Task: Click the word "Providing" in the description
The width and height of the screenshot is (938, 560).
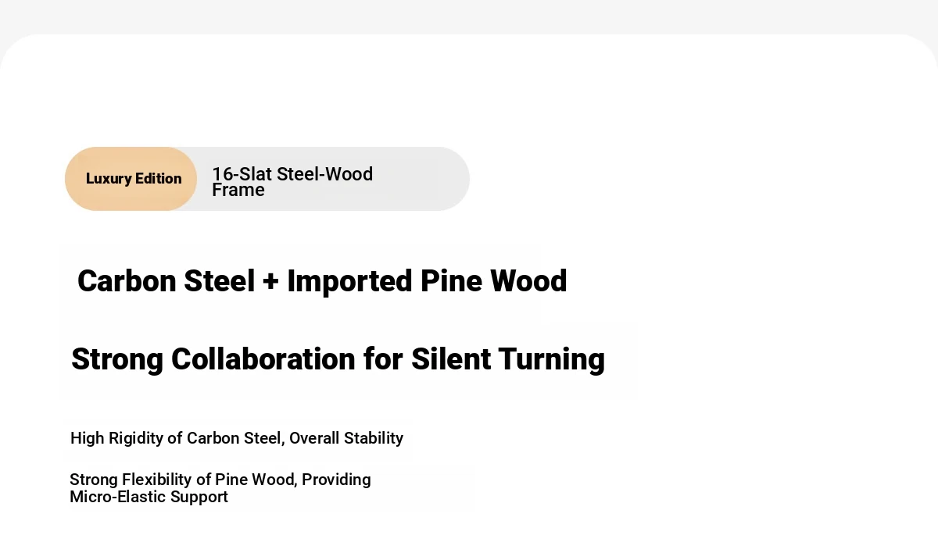Action: (x=336, y=480)
